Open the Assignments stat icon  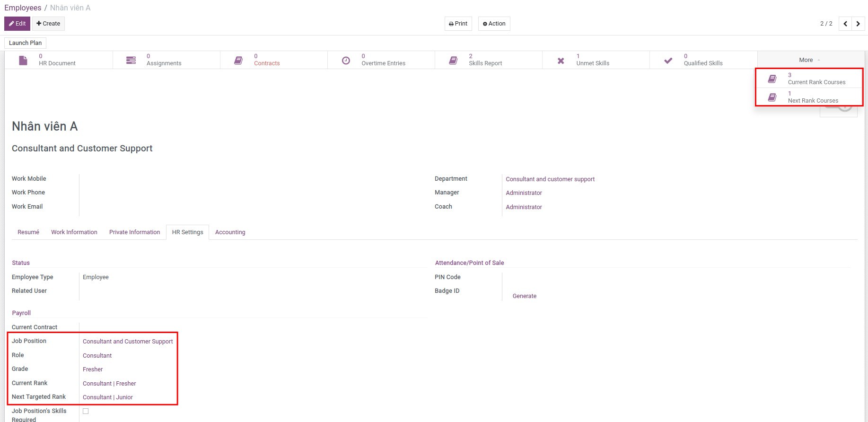[131, 60]
